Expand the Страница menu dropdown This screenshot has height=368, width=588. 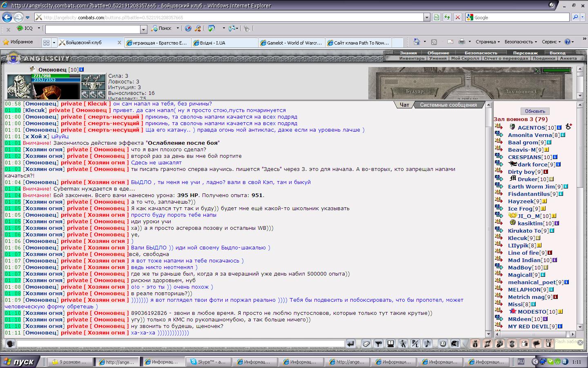coord(488,42)
